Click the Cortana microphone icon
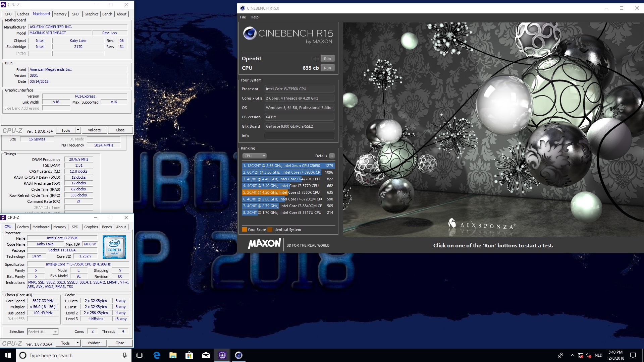 click(124, 355)
